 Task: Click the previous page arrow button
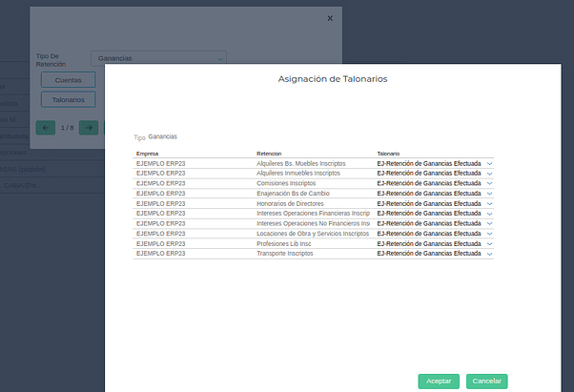(45, 127)
